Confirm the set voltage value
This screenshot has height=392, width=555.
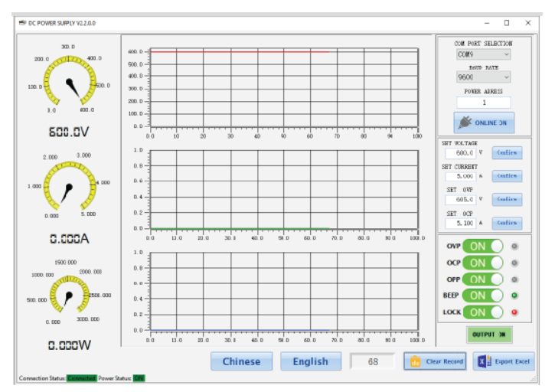pos(506,152)
